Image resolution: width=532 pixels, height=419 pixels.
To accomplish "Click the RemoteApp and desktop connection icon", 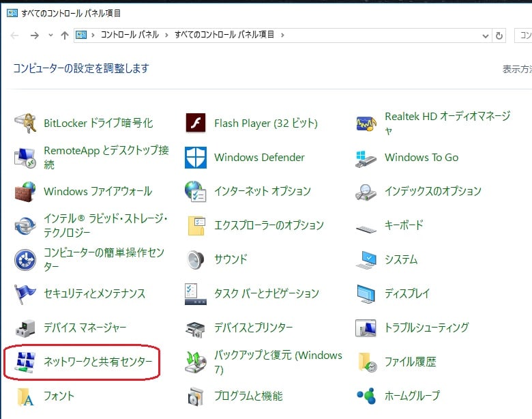I will click(25, 158).
